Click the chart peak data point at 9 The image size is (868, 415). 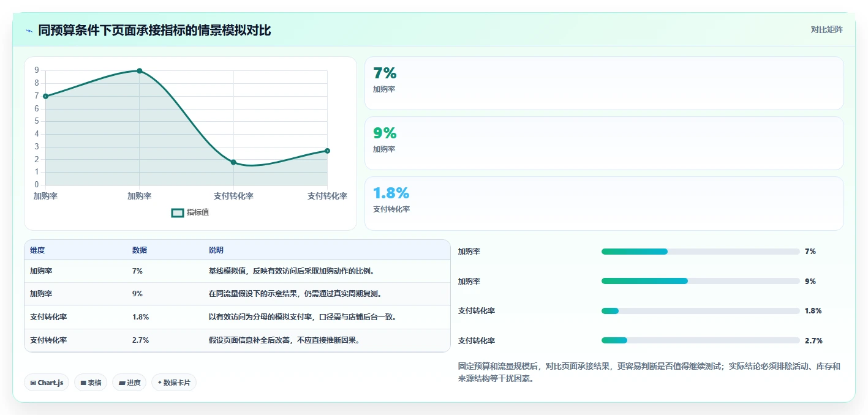pos(140,71)
